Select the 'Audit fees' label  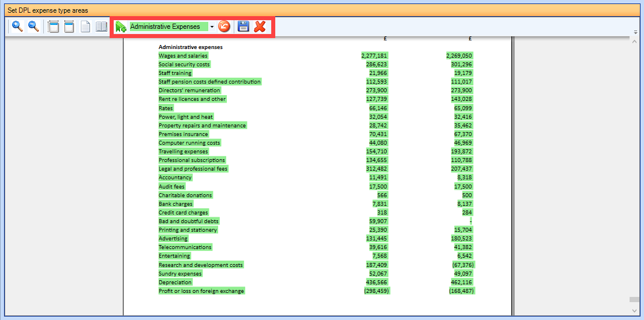pyautogui.click(x=172, y=186)
